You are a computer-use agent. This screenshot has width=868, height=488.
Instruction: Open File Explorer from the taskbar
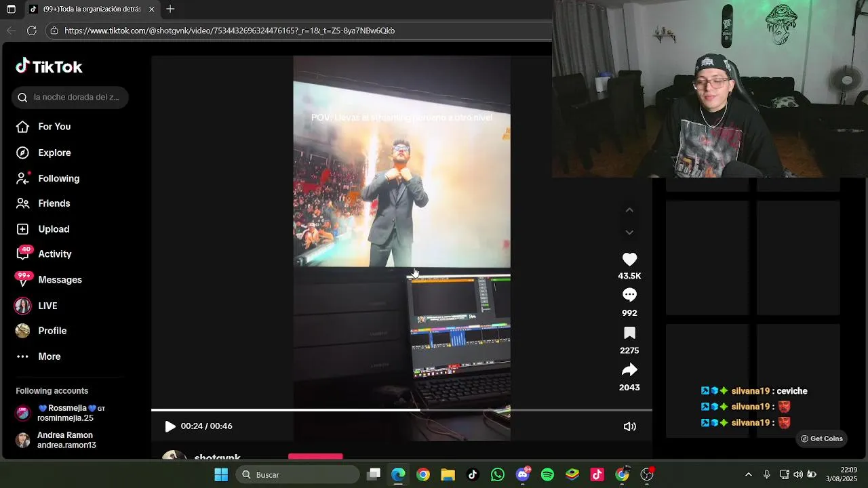(x=448, y=474)
